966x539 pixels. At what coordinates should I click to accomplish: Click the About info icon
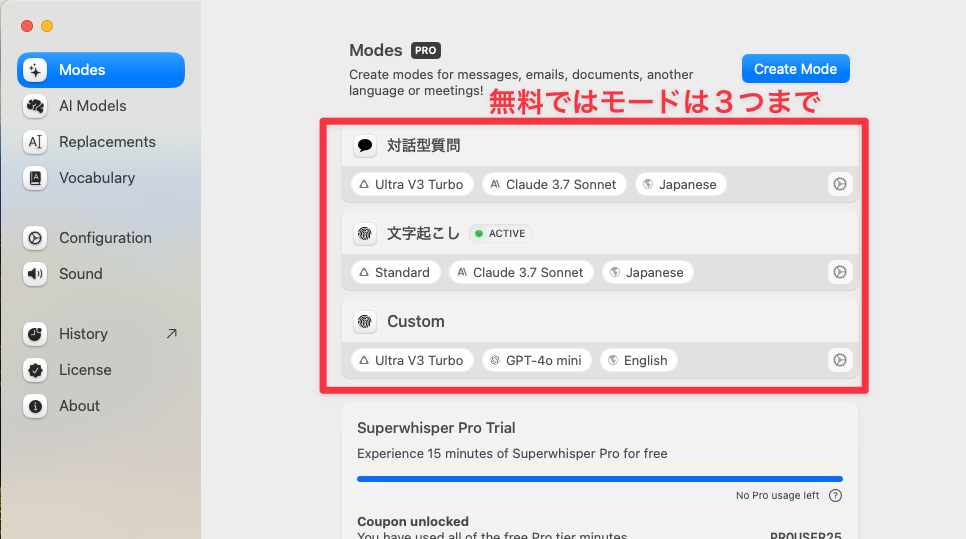pyautogui.click(x=35, y=406)
